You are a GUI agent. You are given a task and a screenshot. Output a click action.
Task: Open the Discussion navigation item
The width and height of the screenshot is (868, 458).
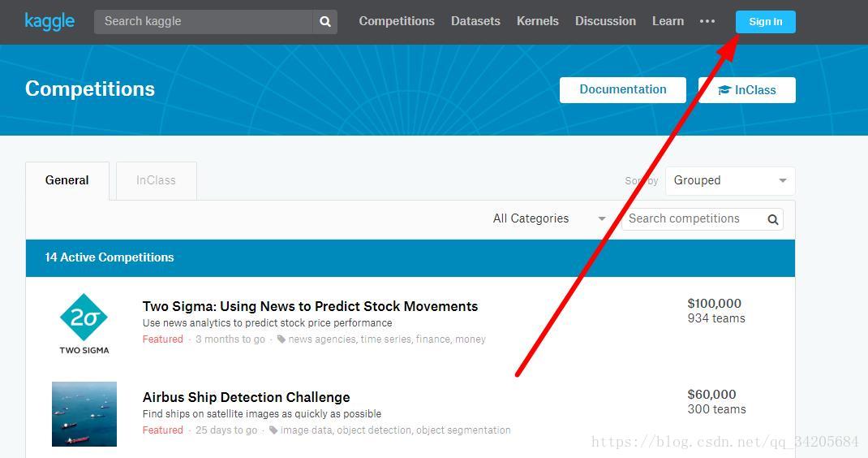[x=605, y=21]
